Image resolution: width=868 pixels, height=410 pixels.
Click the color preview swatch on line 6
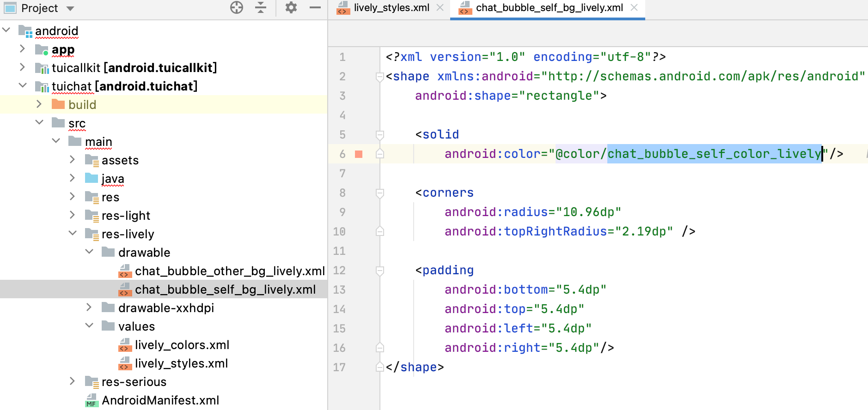click(x=359, y=154)
